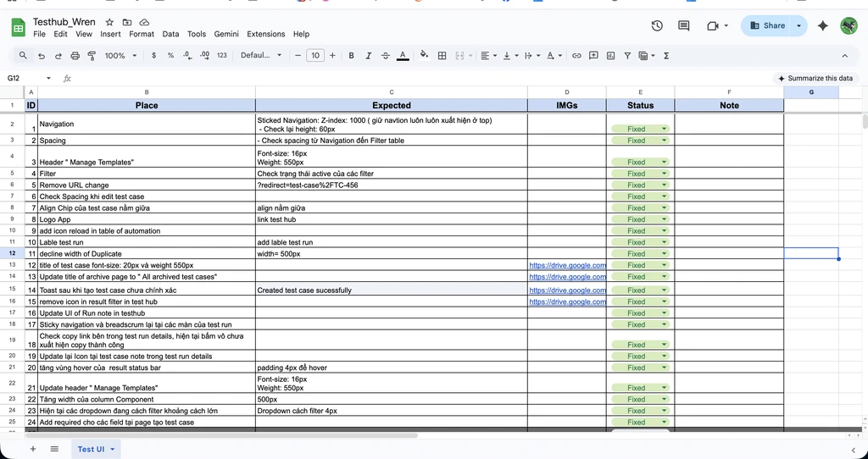868x459 pixels.
Task: Click the print icon in toolbar
Action: click(75, 56)
